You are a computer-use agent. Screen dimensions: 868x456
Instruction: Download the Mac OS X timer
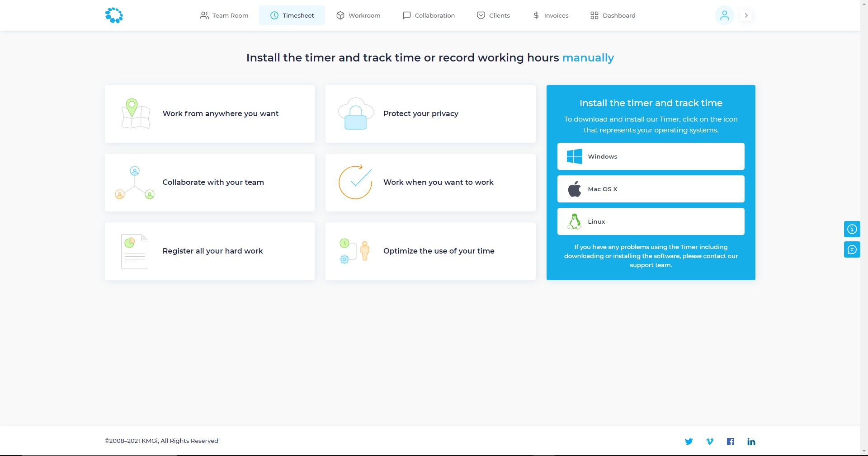click(x=651, y=189)
